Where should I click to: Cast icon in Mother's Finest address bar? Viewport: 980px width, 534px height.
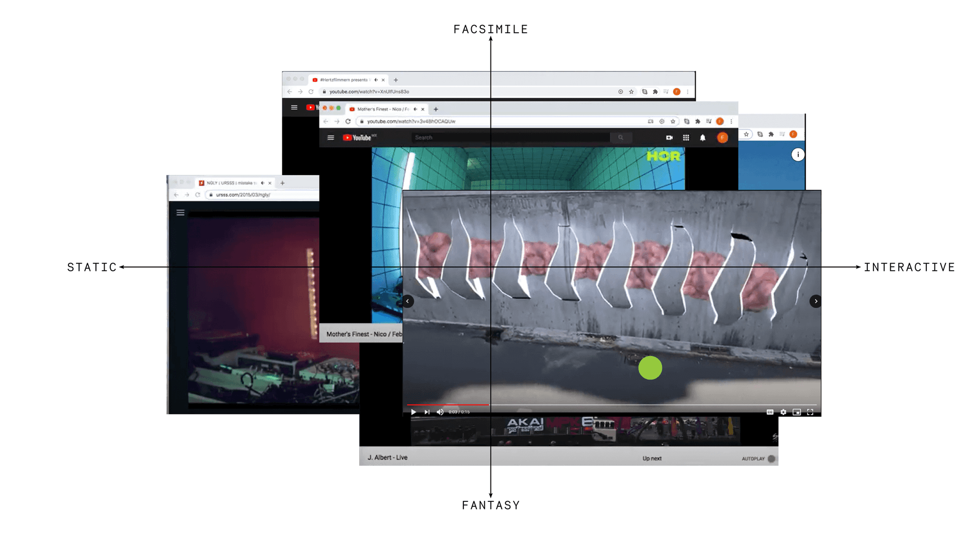(650, 121)
